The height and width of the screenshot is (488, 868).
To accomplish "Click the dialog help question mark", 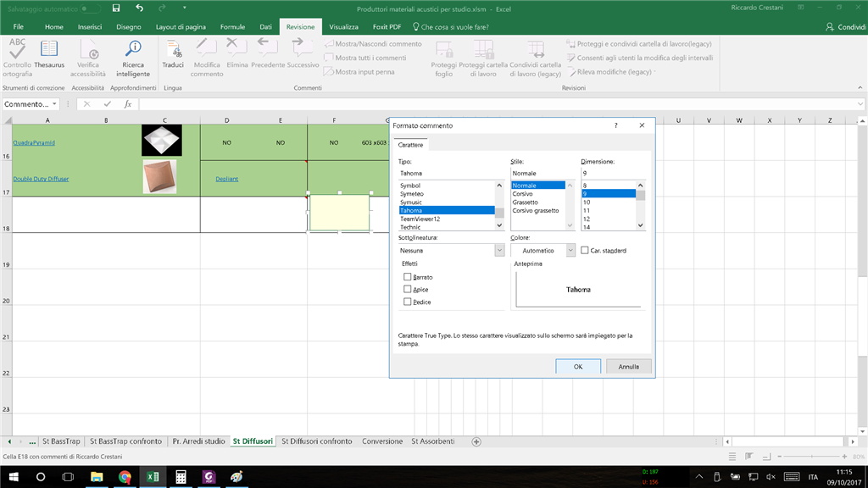I will 615,125.
